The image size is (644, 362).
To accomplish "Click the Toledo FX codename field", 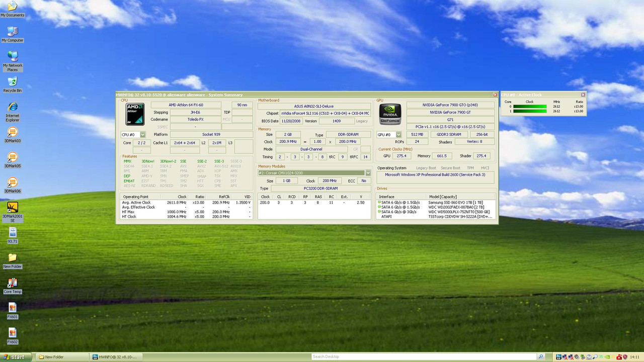I will point(195,120).
